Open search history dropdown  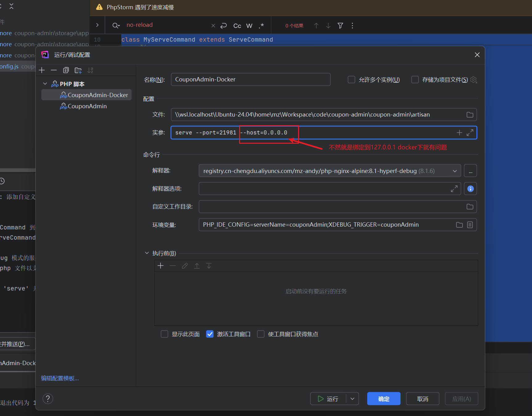coord(116,26)
